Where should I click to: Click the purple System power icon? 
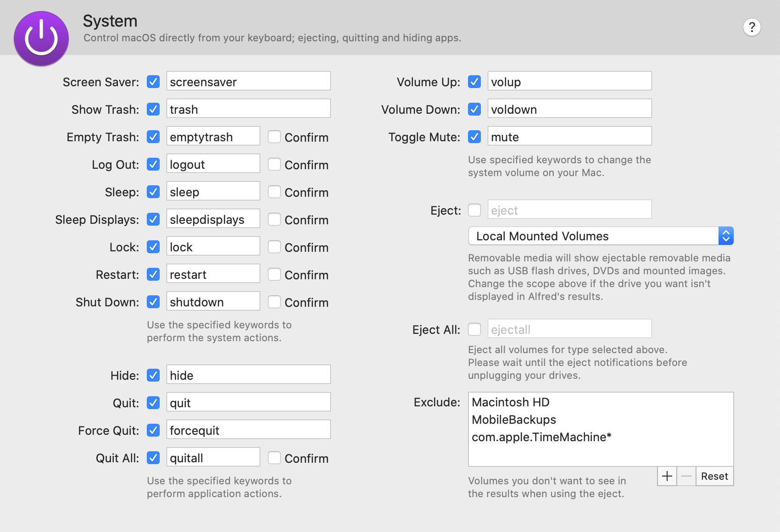(41, 39)
